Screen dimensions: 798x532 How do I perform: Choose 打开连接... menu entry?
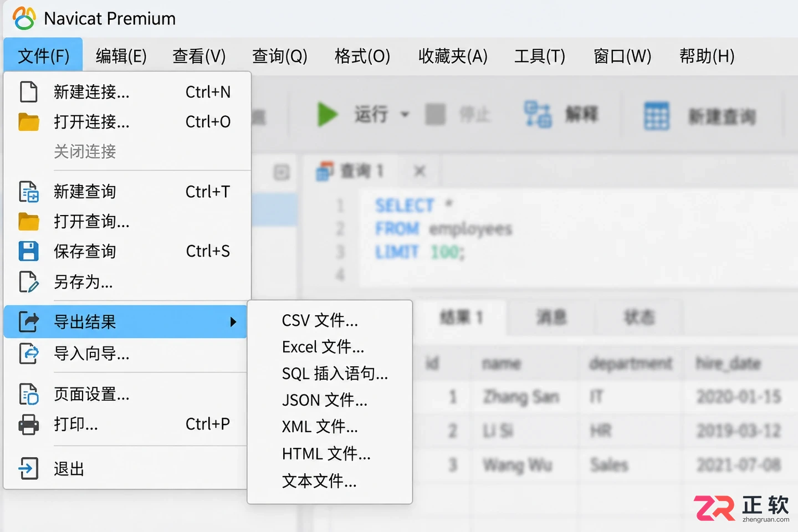(127, 122)
